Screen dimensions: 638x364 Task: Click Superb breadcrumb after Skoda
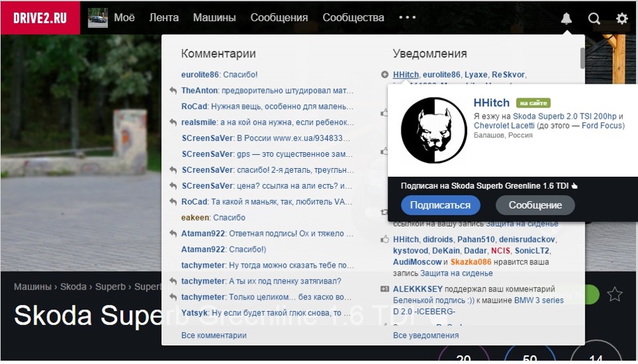pos(110,287)
